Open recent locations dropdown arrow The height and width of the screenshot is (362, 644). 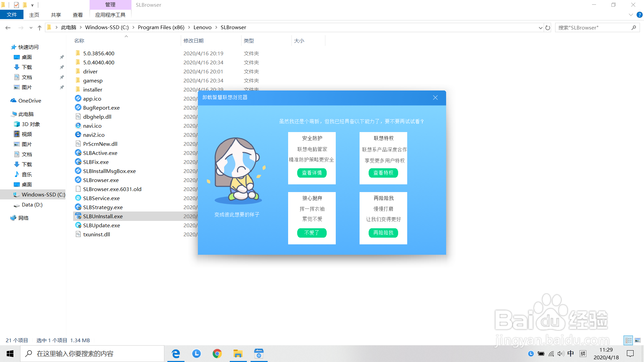(x=31, y=28)
